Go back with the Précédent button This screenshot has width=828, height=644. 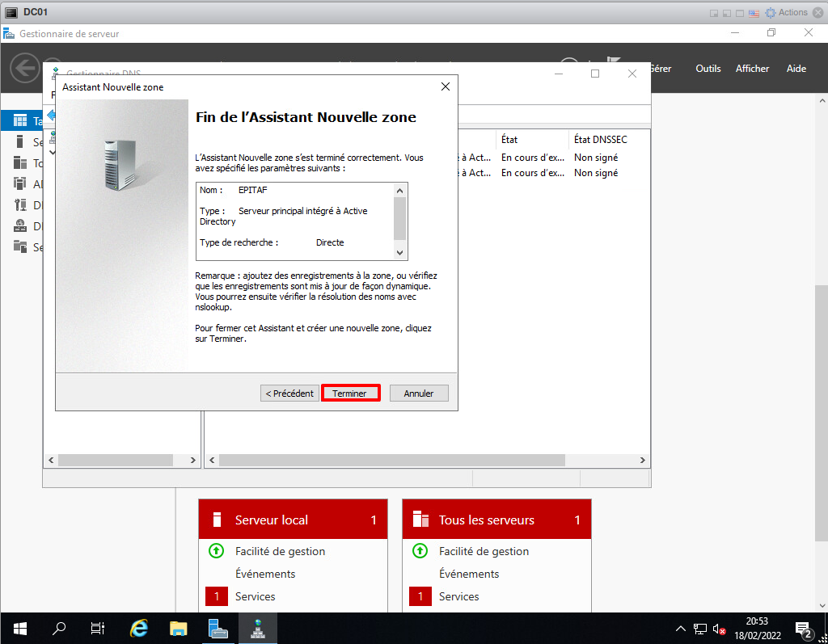tap(289, 394)
